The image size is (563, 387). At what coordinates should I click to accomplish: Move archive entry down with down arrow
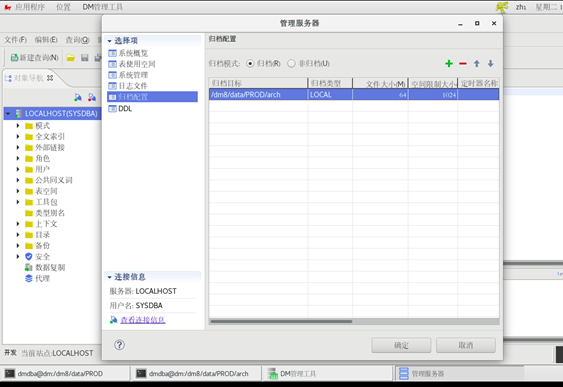[490, 64]
